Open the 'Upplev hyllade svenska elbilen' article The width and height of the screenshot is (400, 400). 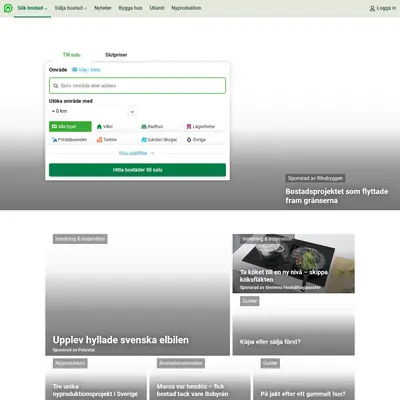pyautogui.click(x=121, y=340)
